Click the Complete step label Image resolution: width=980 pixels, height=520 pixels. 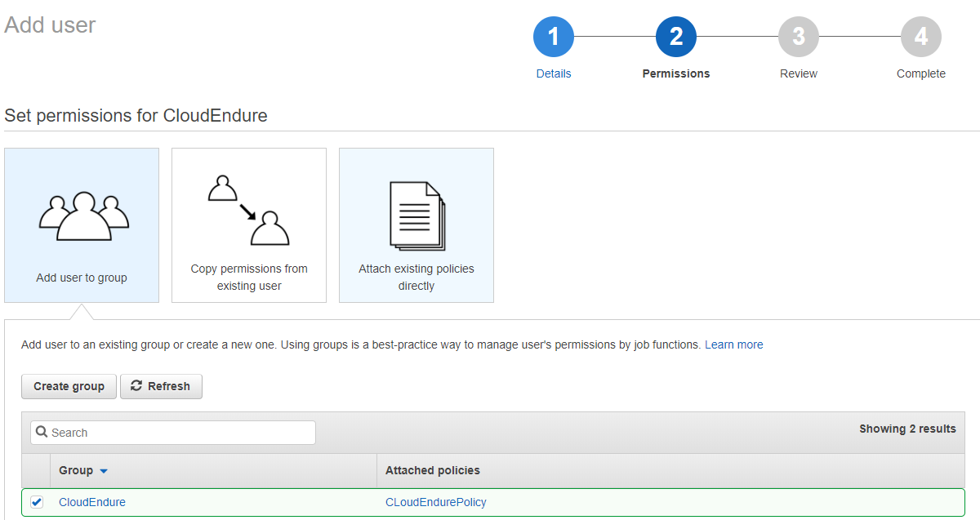[x=921, y=73]
